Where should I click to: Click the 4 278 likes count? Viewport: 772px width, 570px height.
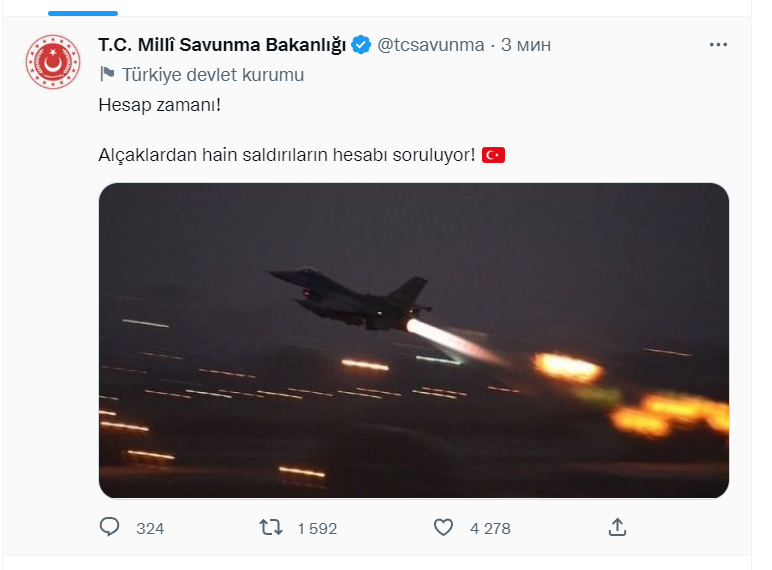point(490,528)
